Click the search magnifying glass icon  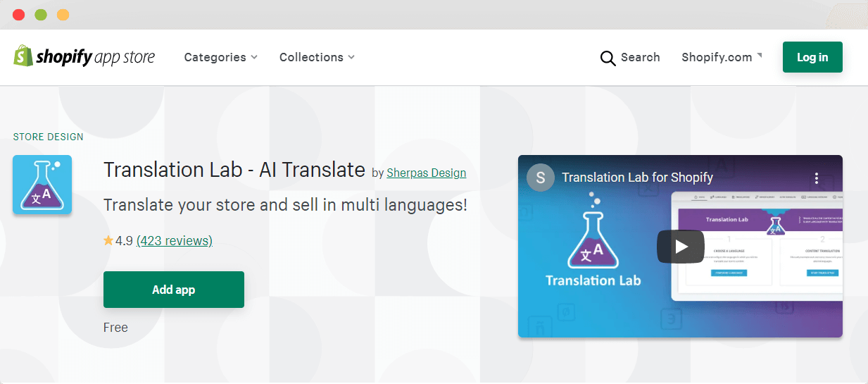point(608,58)
